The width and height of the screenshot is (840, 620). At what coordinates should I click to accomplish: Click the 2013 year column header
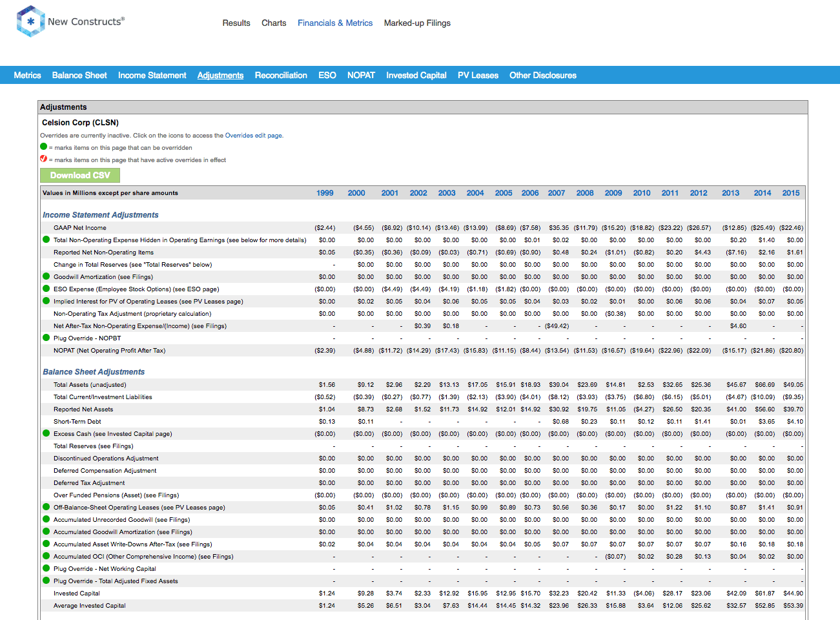(x=731, y=193)
